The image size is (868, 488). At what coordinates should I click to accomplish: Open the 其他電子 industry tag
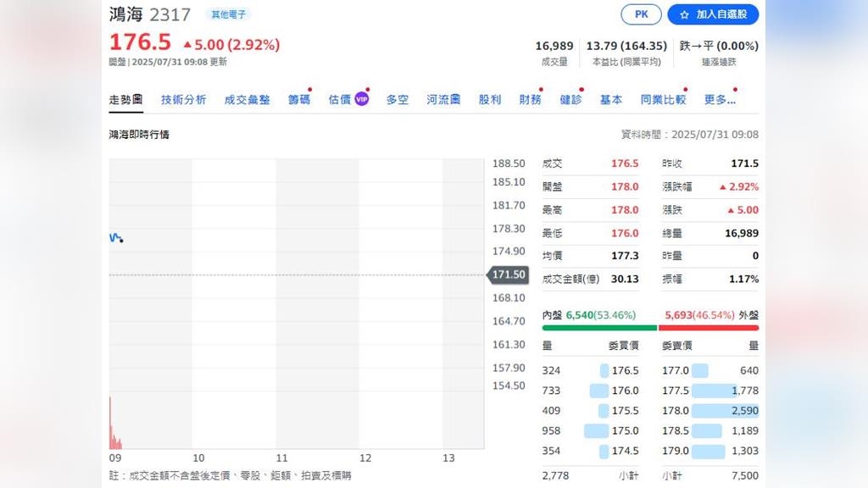(228, 14)
